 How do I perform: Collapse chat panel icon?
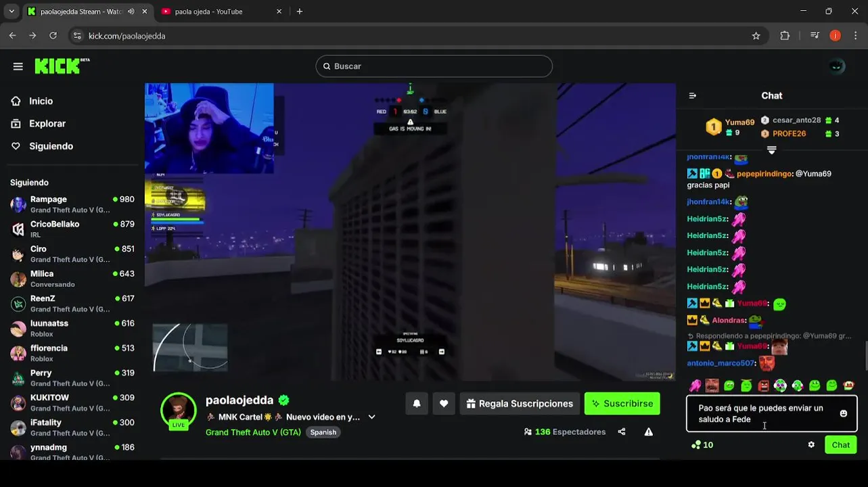point(693,95)
